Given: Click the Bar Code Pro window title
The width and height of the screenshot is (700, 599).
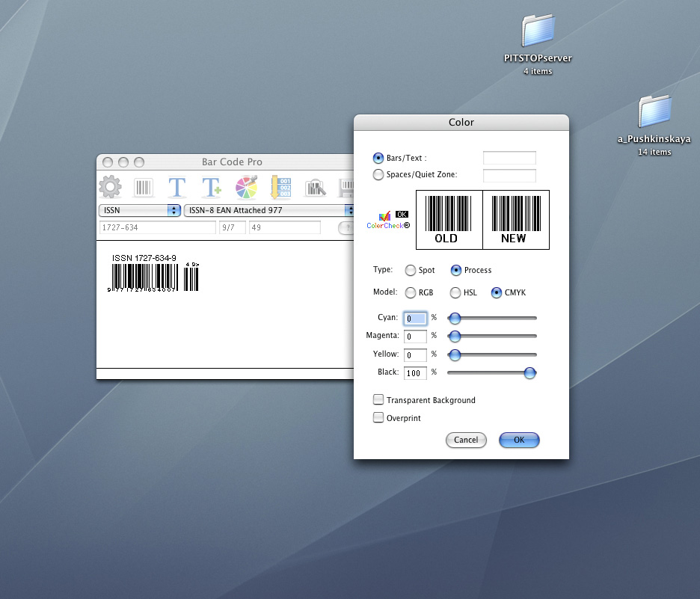Looking at the screenshot, I should pos(232,162).
